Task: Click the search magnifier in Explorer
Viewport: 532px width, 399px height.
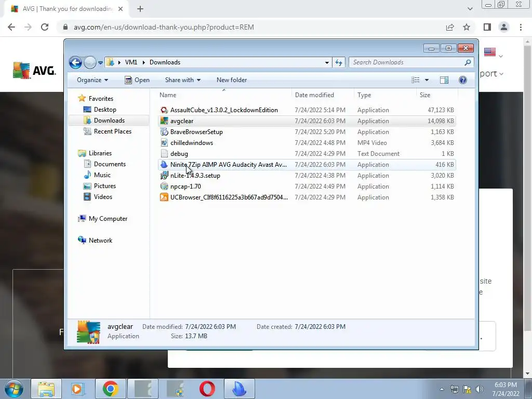Action: tap(468, 62)
